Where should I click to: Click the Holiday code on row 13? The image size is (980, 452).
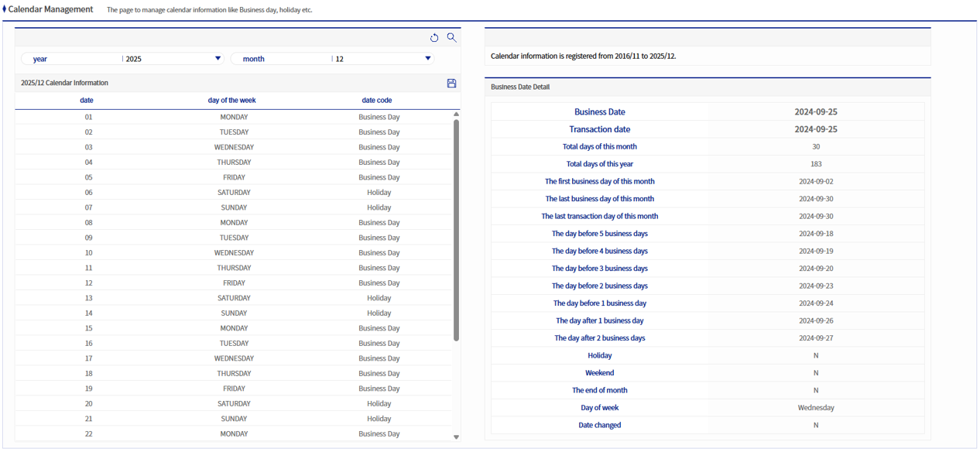[x=379, y=298]
